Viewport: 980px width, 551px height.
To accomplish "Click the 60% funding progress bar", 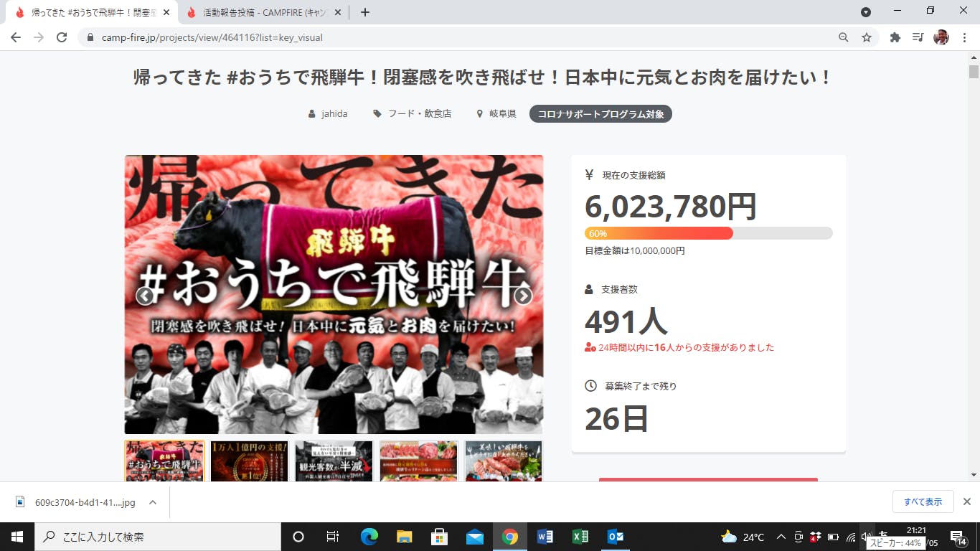I will click(708, 233).
